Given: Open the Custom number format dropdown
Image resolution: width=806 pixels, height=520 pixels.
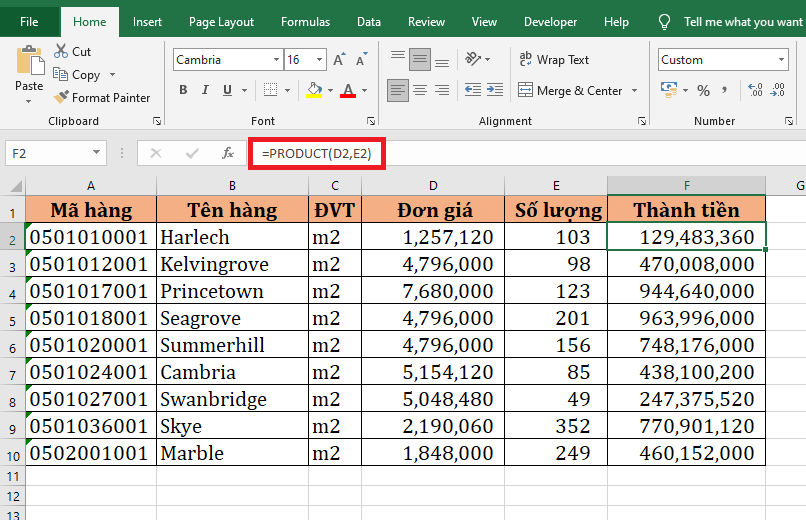Looking at the screenshot, I should (781, 60).
